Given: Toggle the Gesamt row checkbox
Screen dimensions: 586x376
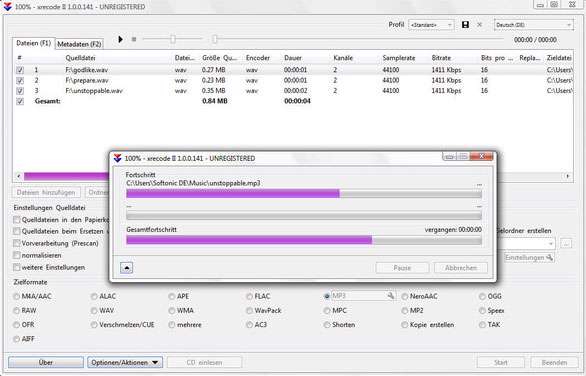Looking at the screenshot, I should 20,101.
